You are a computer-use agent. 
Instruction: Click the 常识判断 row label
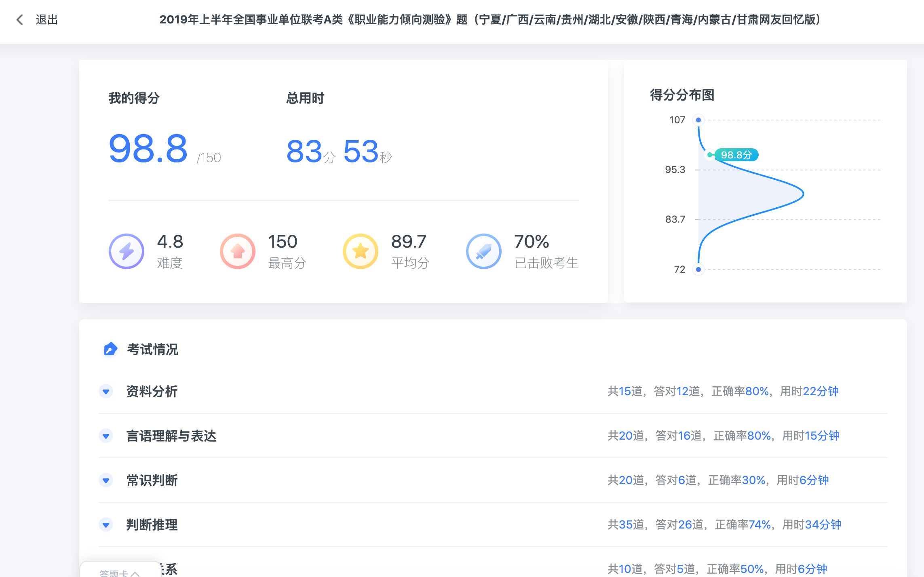(x=152, y=480)
